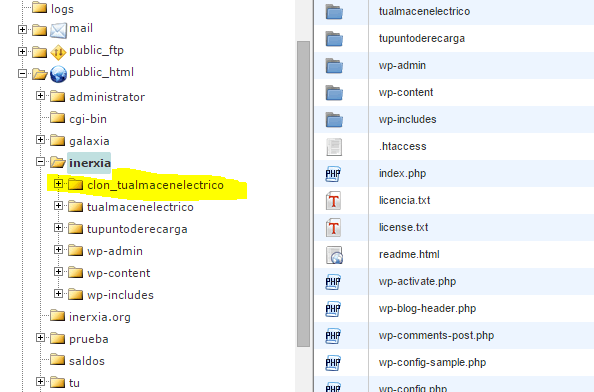This screenshot has height=392, width=594.
Task: Click the public_ftp transfer arrows icon
Action: (x=58, y=52)
